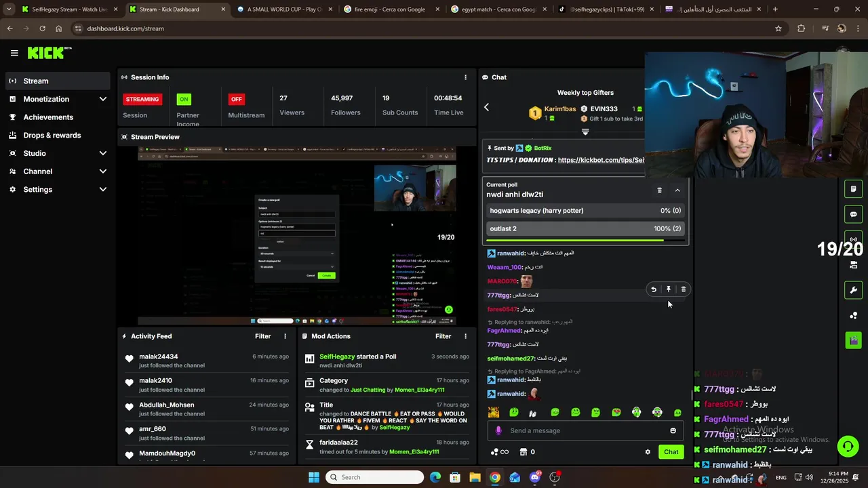The image size is (868, 488).
Task: Open the hamburger menu beside the Kick logo
Action: coord(14,53)
